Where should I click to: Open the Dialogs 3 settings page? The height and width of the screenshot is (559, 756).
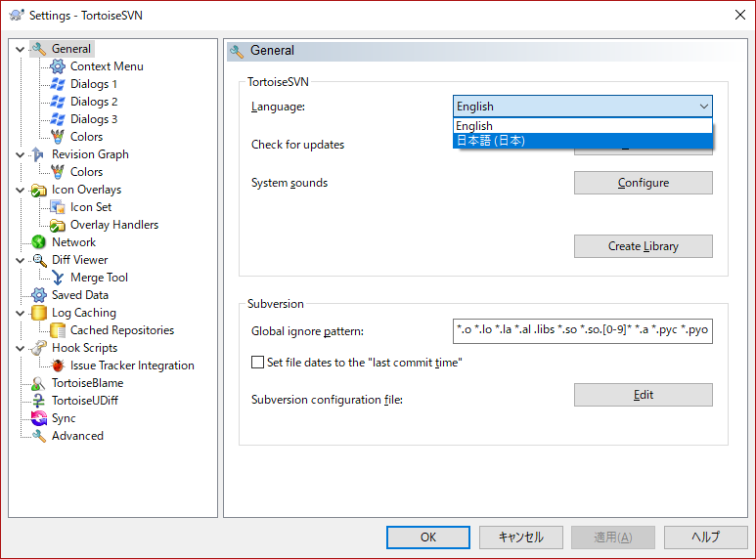94,119
